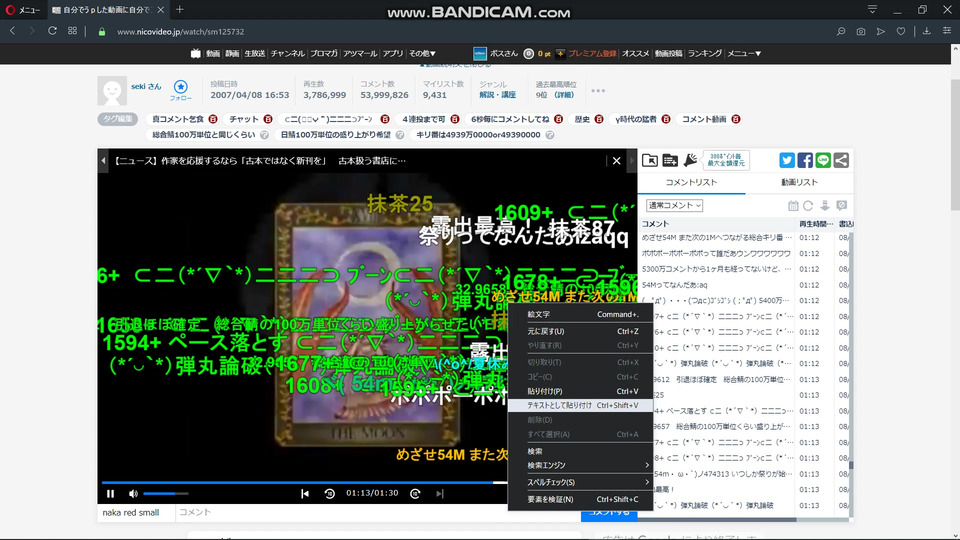Viewport: 960px width, 540px height.
Task: Open the three-dots more-info menu
Action: (598, 91)
